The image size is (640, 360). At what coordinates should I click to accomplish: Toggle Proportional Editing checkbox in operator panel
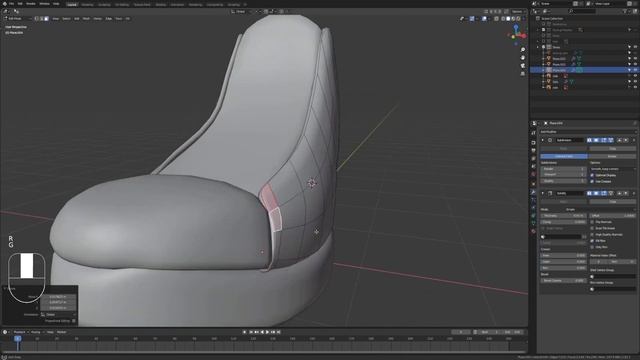[73, 321]
